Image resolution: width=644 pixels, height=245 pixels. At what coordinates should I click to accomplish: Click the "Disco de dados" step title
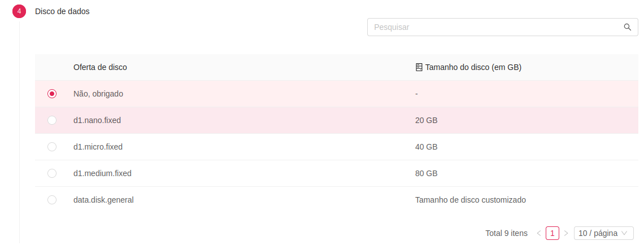(63, 11)
